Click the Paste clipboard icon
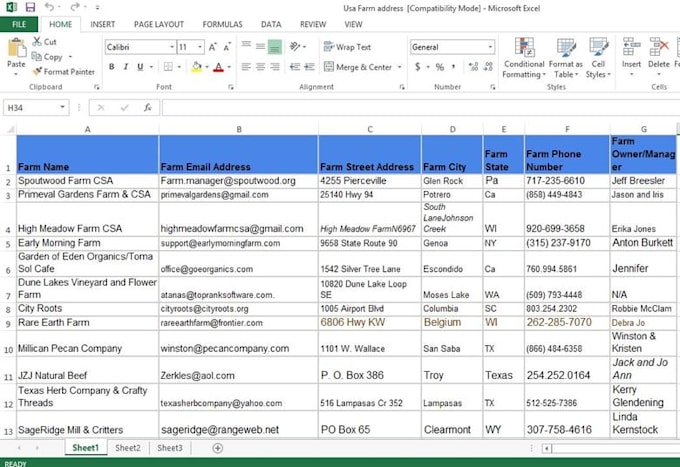The image size is (680, 467). click(16, 48)
